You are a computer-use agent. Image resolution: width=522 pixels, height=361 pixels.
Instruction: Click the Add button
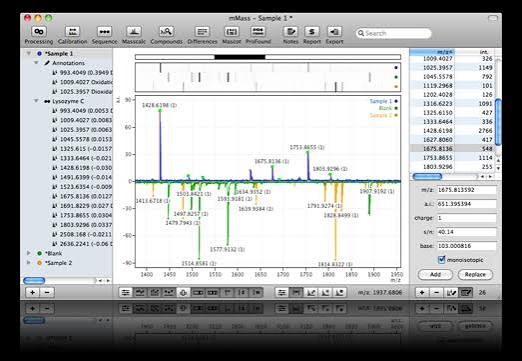tap(435, 274)
